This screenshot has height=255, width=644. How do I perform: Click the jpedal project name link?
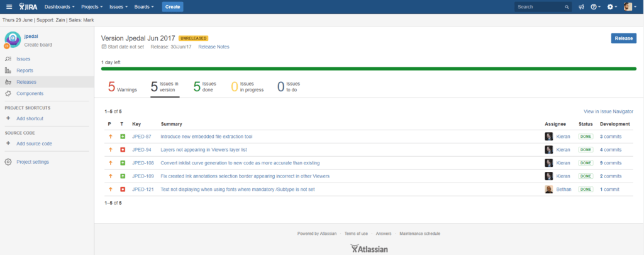coord(31,36)
